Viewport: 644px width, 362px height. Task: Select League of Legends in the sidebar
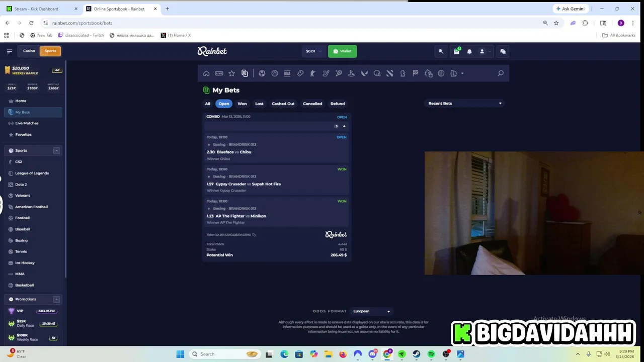coord(33,173)
